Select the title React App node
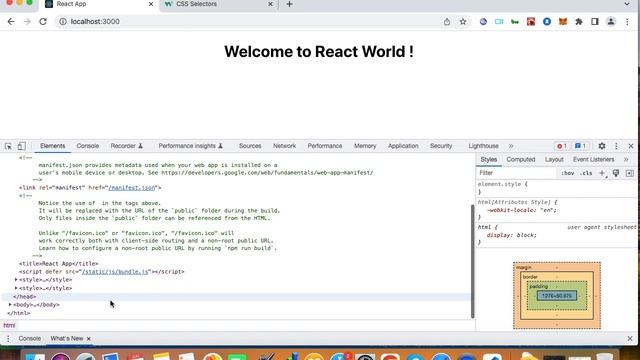Image resolution: width=640 pixels, height=360 pixels. (59, 264)
